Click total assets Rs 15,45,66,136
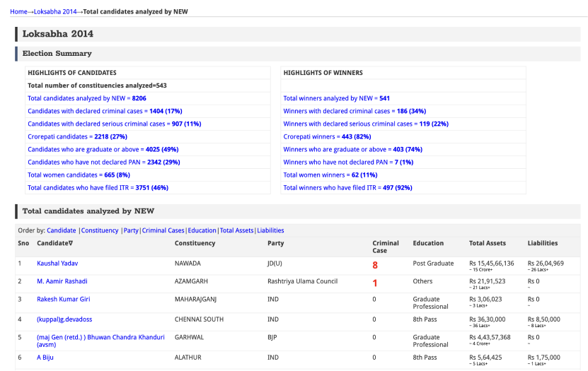 coord(492,263)
